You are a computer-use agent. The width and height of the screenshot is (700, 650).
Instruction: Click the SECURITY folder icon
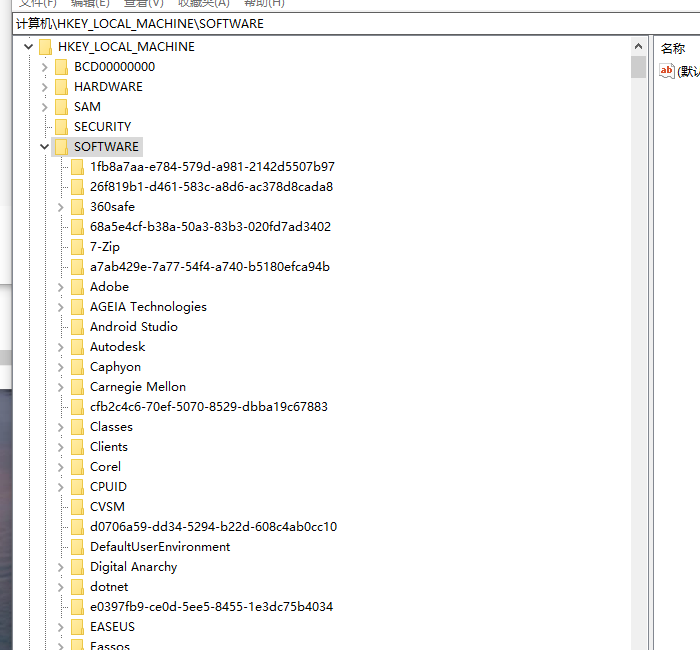coord(61,127)
